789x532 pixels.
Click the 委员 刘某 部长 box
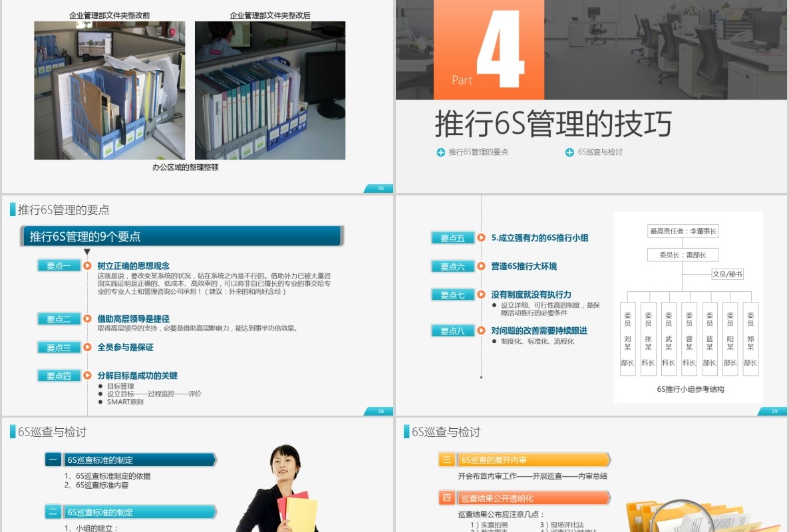[x=627, y=338]
